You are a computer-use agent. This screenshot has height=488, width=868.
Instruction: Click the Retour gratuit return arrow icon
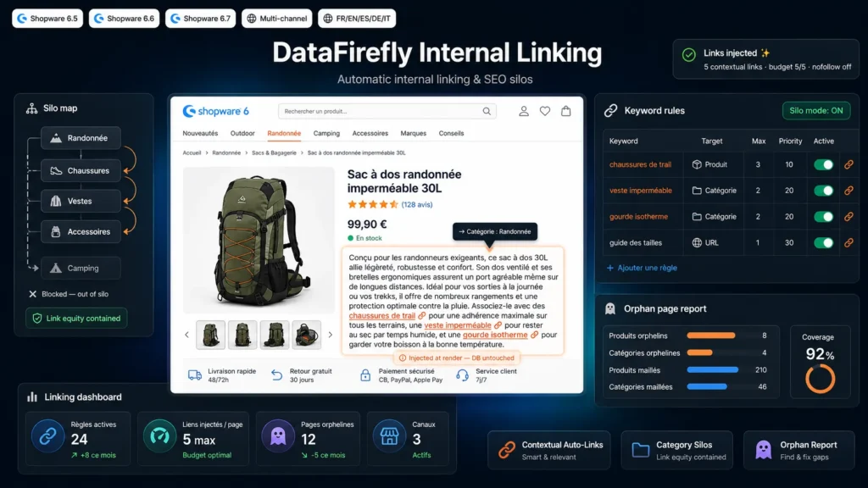(277, 375)
